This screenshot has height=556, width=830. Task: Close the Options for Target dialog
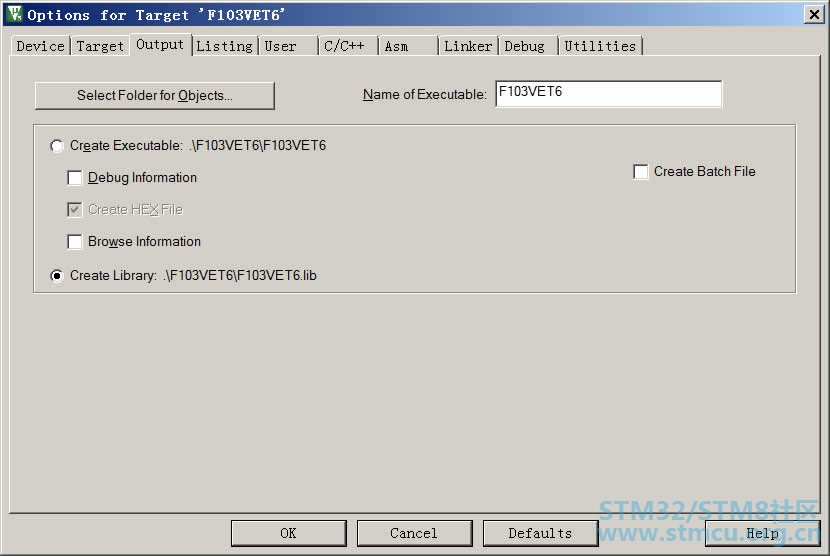tap(814, 14)
